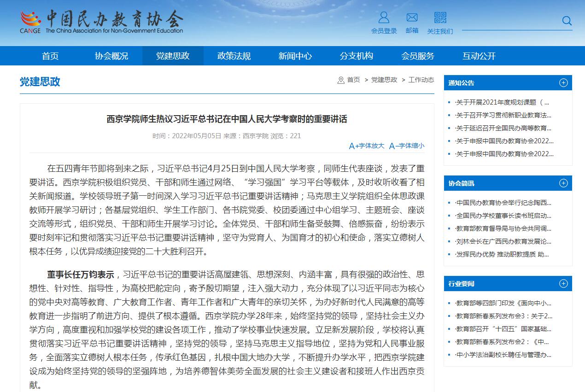Open 教育部等四部门印发《面向中小 link
The height and width of the screenshot is (392, 585).
(x=503, y=303)
